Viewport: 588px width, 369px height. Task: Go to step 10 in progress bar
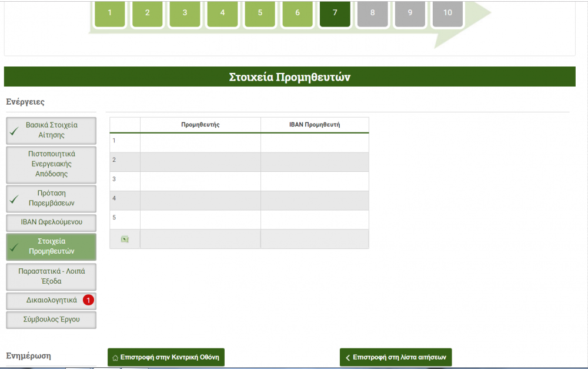pyautogui.click(x=447, y=13)
